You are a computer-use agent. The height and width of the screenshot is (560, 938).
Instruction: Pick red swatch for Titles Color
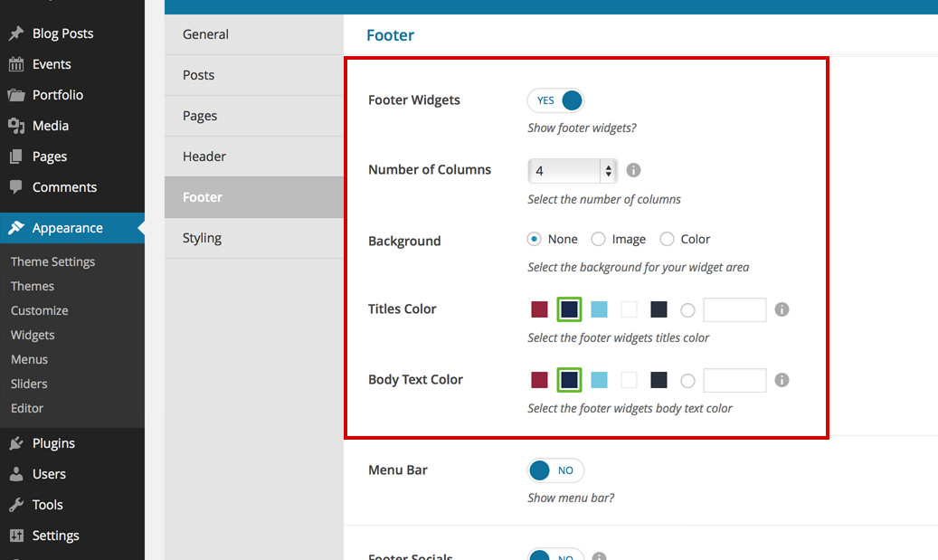pos(540,309)
